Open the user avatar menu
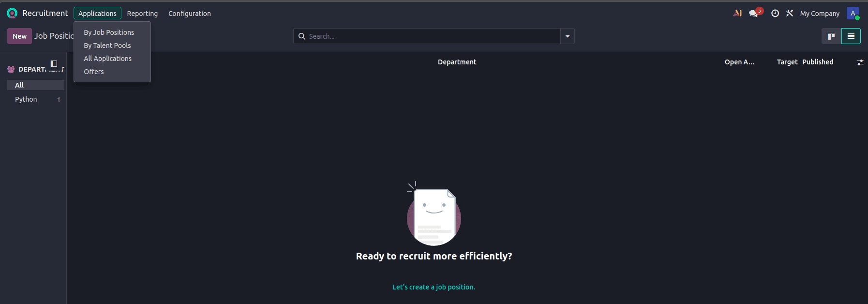This screenshot has width=868, height=304. click(853, 13)
